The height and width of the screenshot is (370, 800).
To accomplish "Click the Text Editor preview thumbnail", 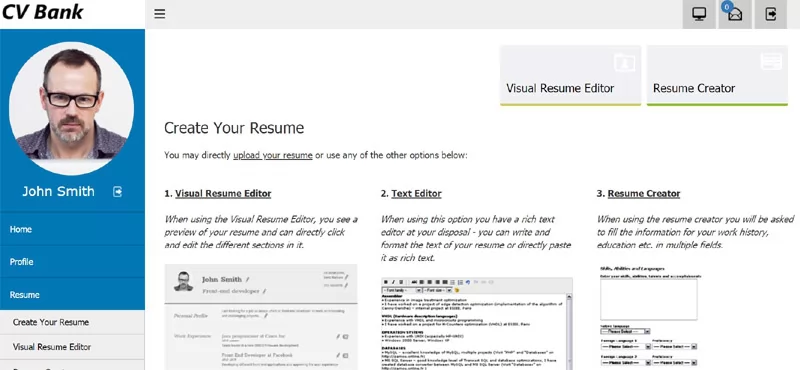I will click(477, 324).
